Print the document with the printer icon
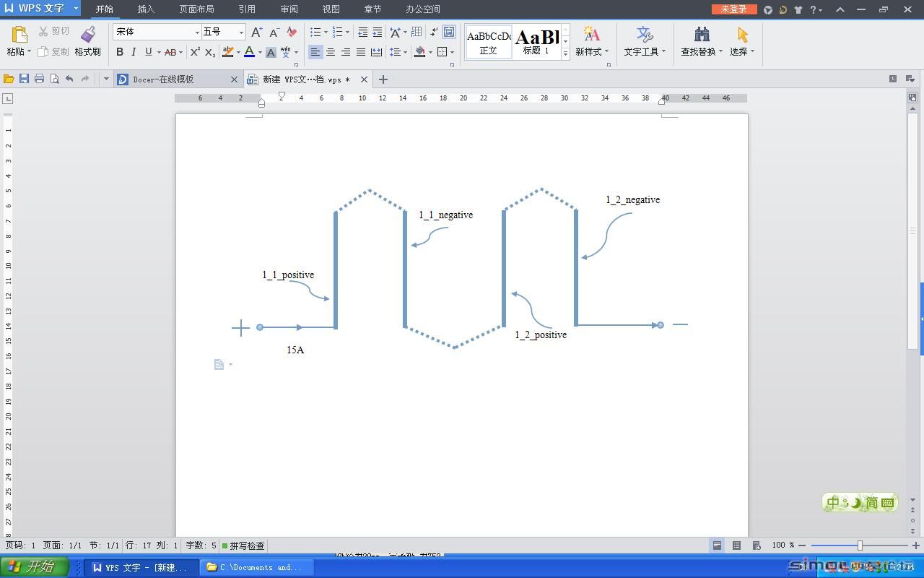Image resolution: width=924 pixels, height=578 pixels. [39, 79]
